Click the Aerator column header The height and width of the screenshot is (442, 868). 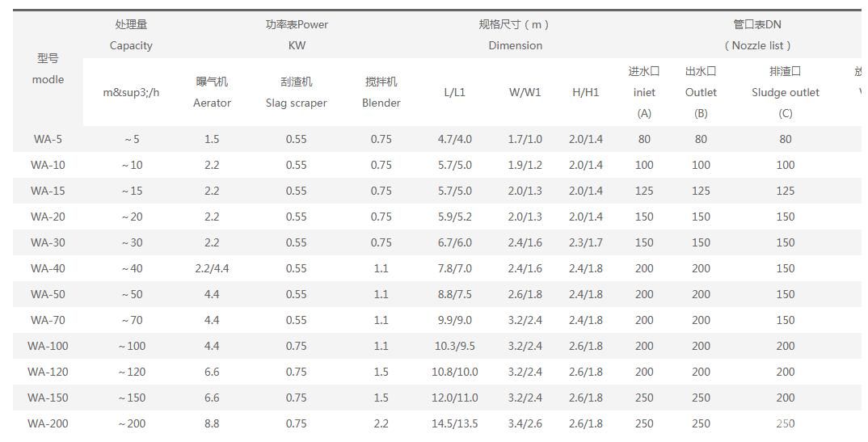pos(212,92)
